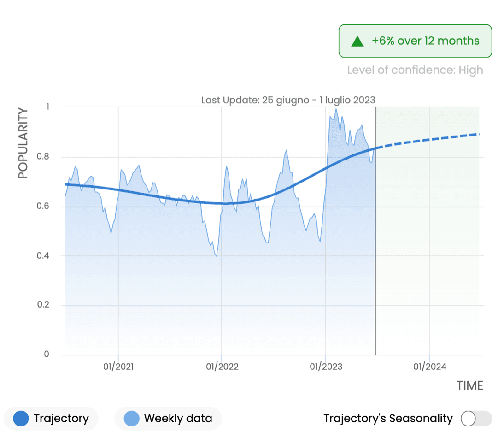The height and width of the screenshot is (438, 504).
Task: Toggle the Trajectory's Seasonality switch
Action: (x=476, y=419)
